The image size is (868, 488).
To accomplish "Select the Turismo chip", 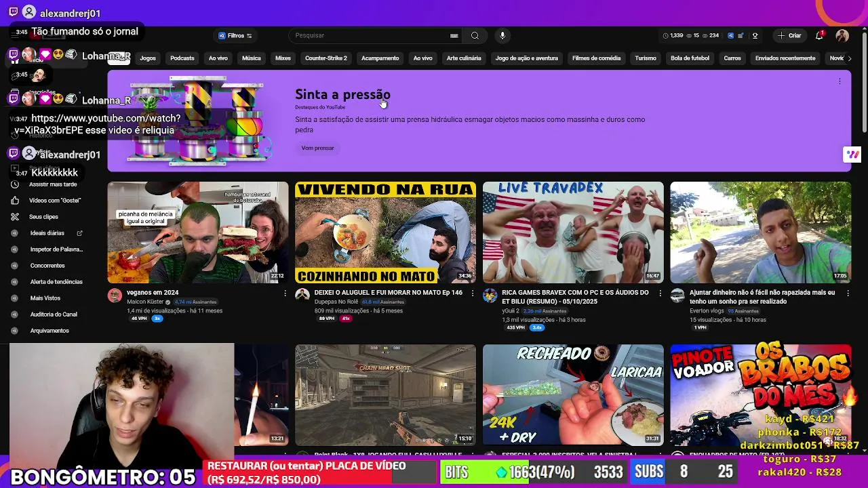I will click(646, 58).
